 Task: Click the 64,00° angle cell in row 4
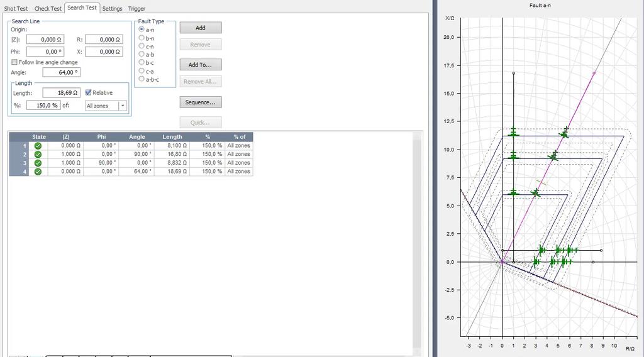(x=136, y=172)
